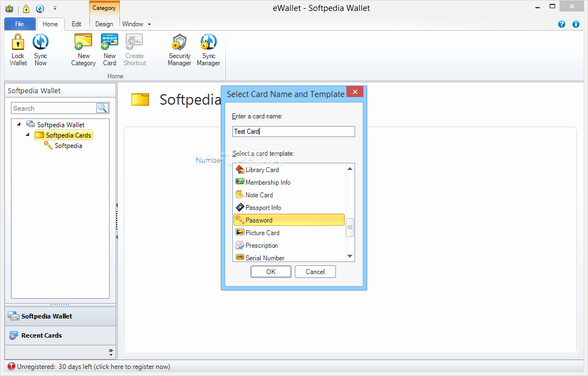Confirm the dialog with OK
This screenshot has height=376, width=588.
[271, 272]
